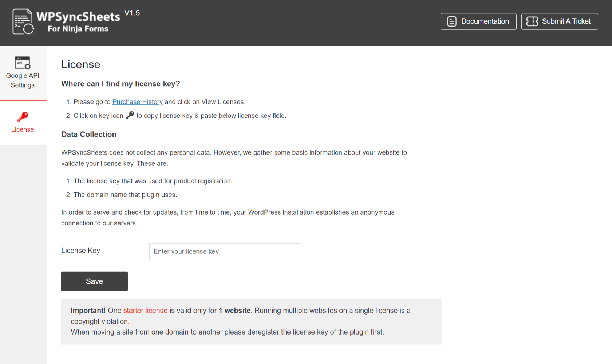The width and height of the screenshot is (612, 364).
Task: Switch to the License tab label
Action: click(23, 129)
